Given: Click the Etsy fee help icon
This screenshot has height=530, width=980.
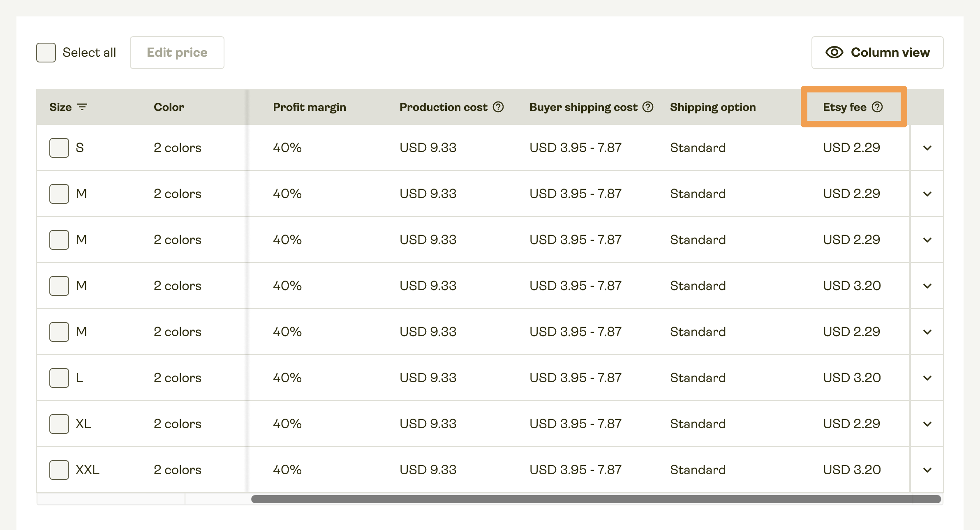Looking at the screenshot, I should pyautogui.click(x=877, y=107).
